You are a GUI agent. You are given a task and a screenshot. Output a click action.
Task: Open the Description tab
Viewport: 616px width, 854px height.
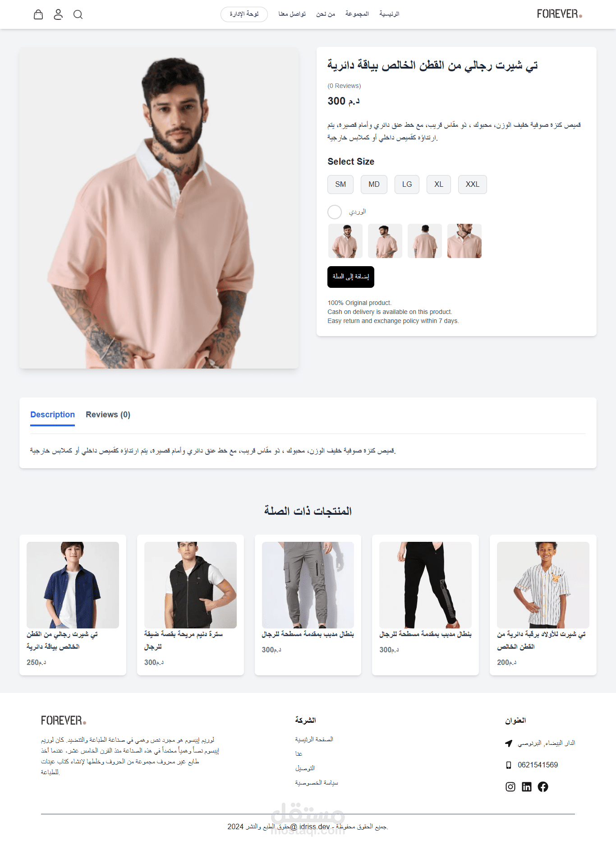click(53, 415)
